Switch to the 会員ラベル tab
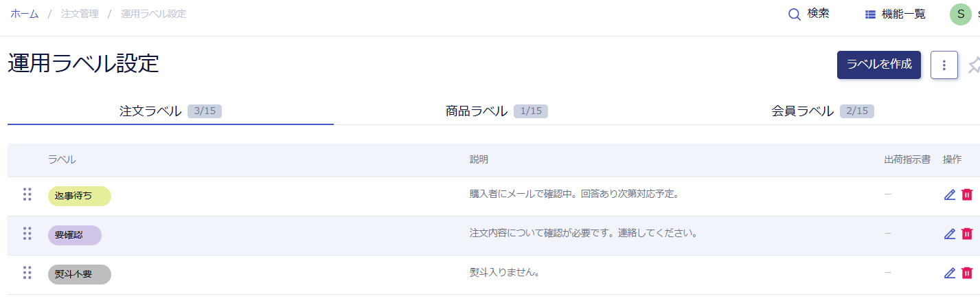This screenshot has height=301, width=980. (822, 111)
